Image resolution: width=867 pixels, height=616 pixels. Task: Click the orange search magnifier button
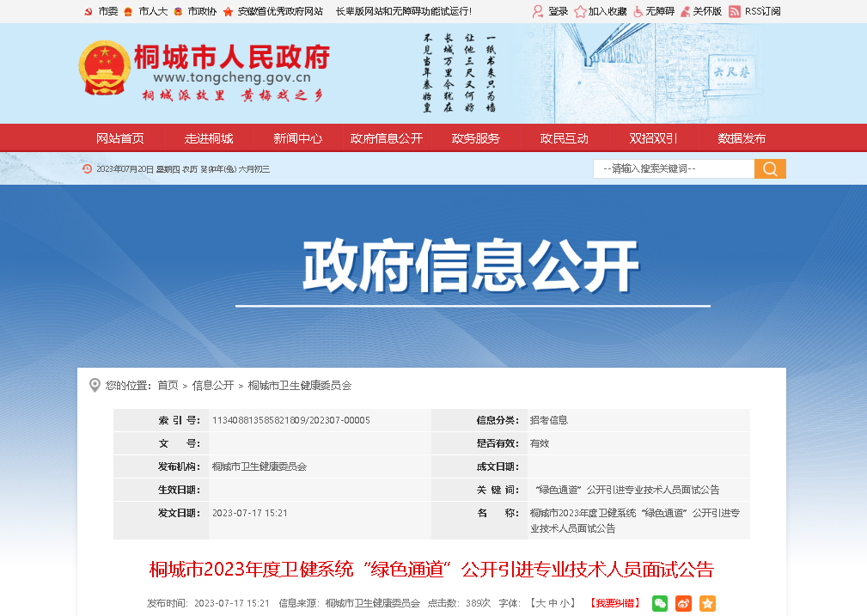[x=770, y=168]
